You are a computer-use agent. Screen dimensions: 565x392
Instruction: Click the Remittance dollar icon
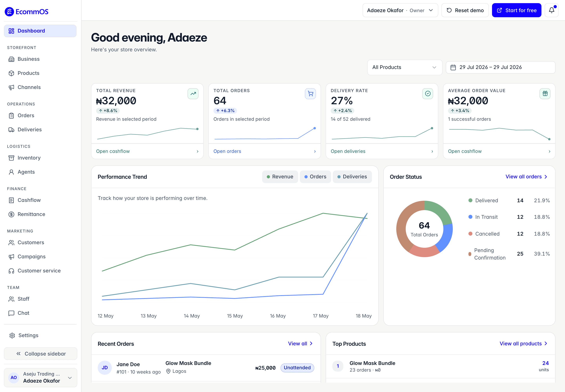click(x=11, y=214)
